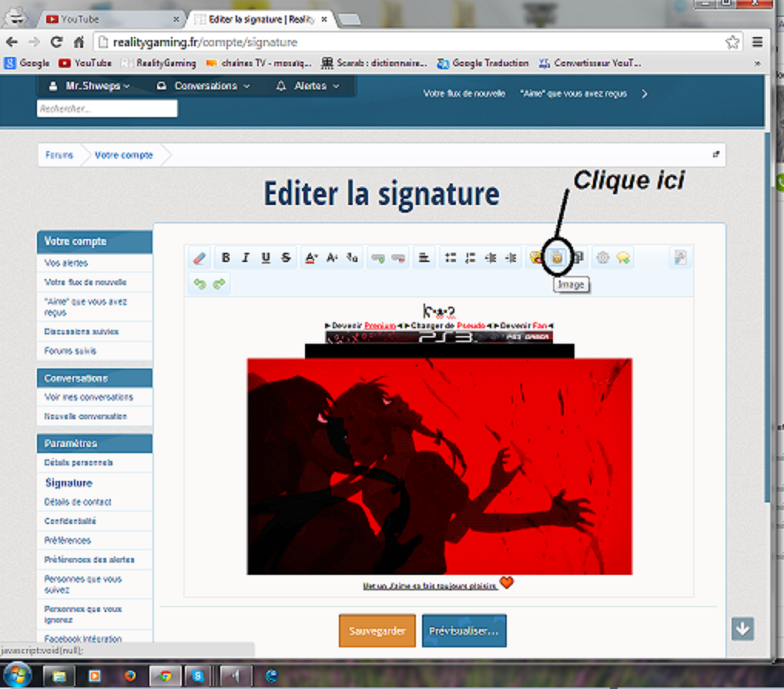Select the Editer la signature tab

pos(261,19)
